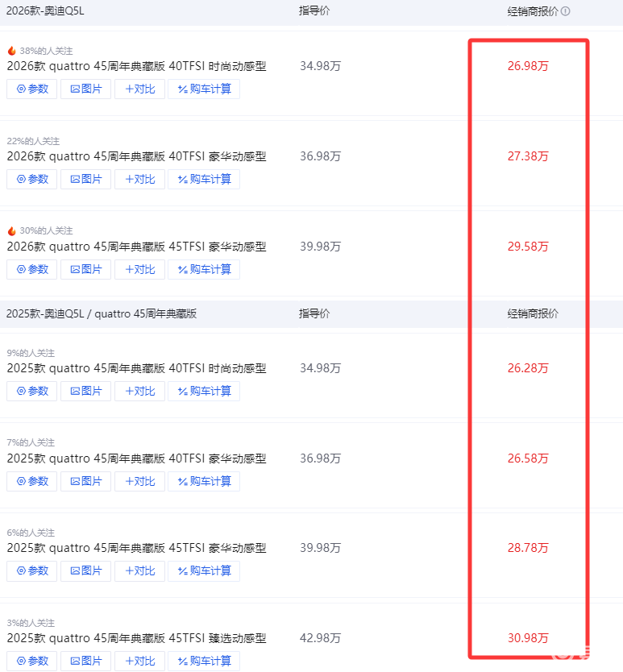Click the fire icon next to 38%的人关注
The image size is (623, 672).
(11, 51)
